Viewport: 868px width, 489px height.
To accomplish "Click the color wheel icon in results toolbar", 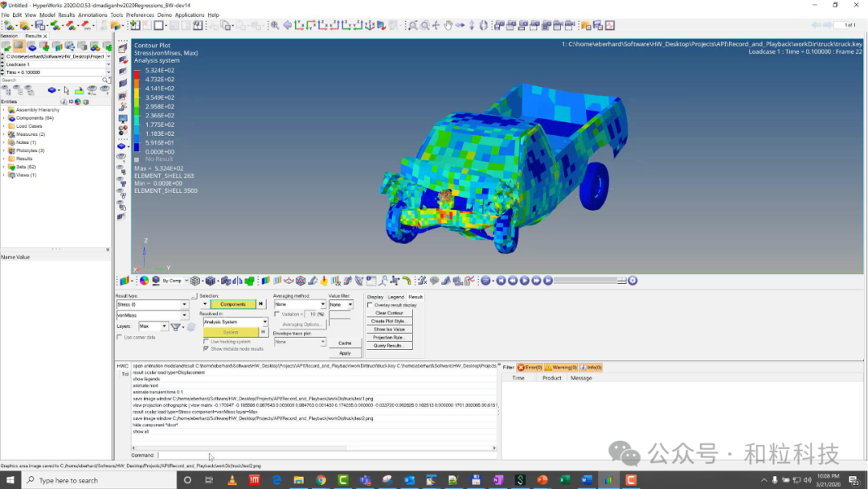I will [145, 281].
